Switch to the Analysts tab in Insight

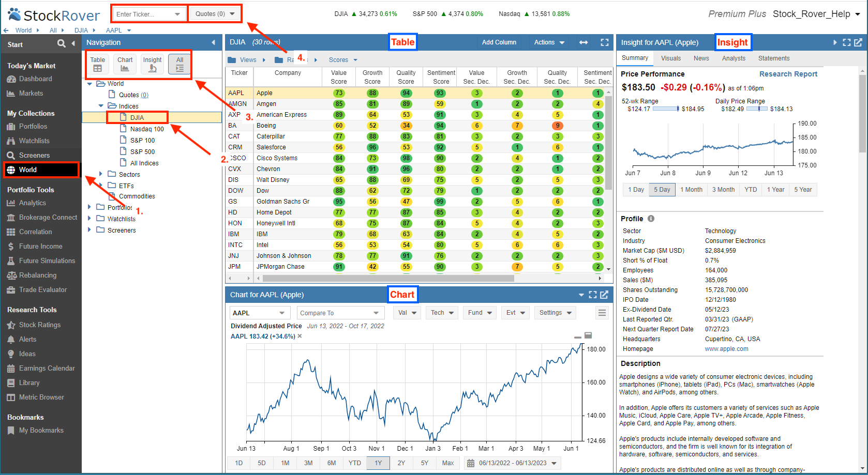click(734, 58)
